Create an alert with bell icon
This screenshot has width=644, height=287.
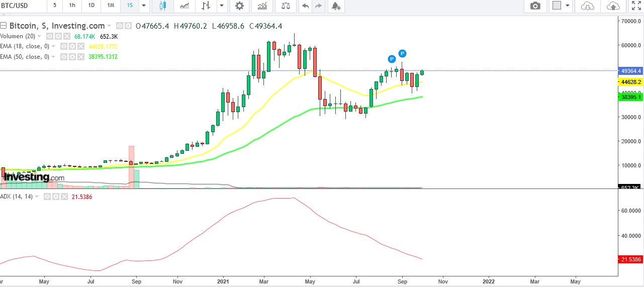click(335, 6)
